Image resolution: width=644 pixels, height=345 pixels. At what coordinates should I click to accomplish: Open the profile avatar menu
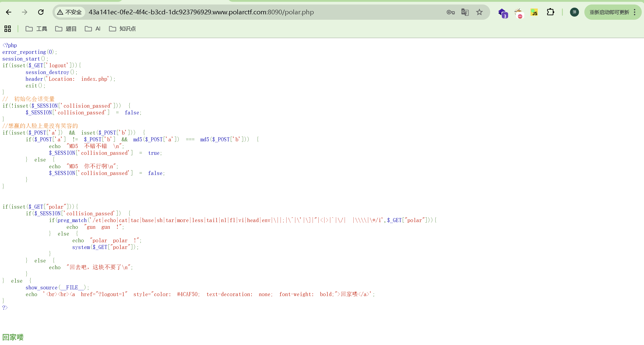coord(574,12)
